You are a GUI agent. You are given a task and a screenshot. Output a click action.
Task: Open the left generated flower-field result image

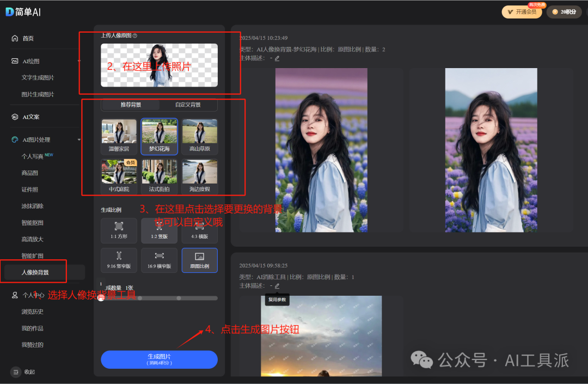[x=321, y=150]
